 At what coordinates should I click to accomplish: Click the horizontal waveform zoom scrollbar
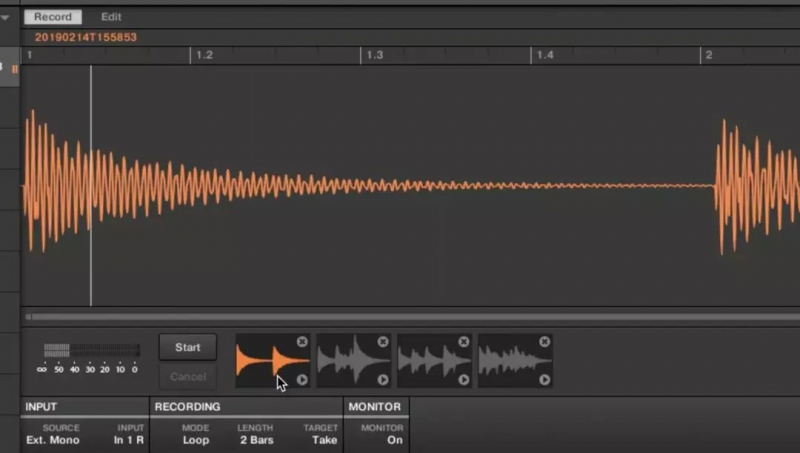tap(412, 317)
